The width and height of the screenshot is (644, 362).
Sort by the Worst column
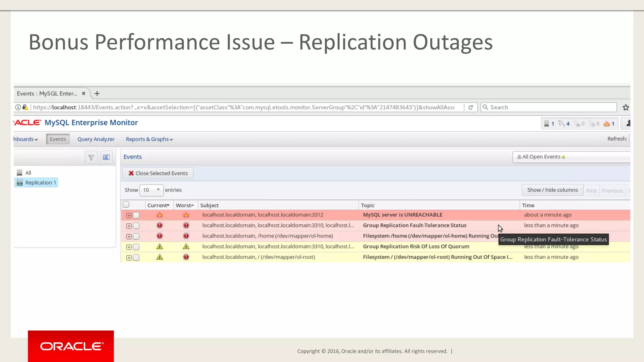coord(185,205)
